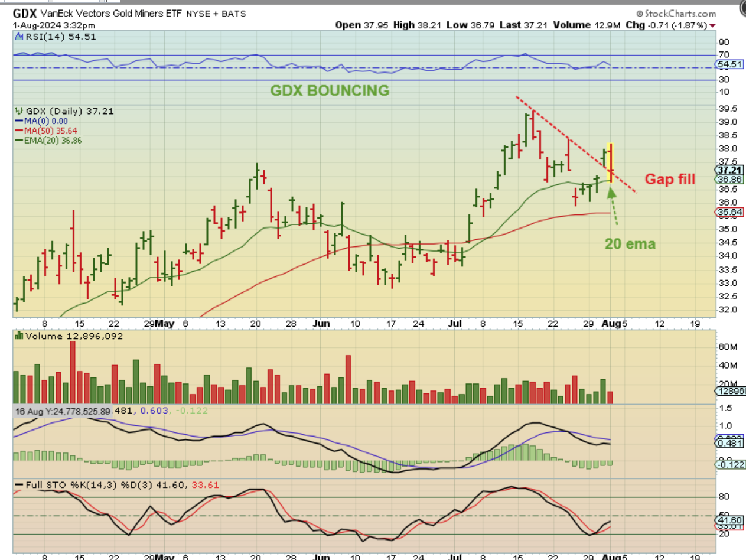Image resolution: width=746 pixels, height=560 pixels.
Task: Click the MA(0) 0.00 legend entry
Action: click(45, 121)
